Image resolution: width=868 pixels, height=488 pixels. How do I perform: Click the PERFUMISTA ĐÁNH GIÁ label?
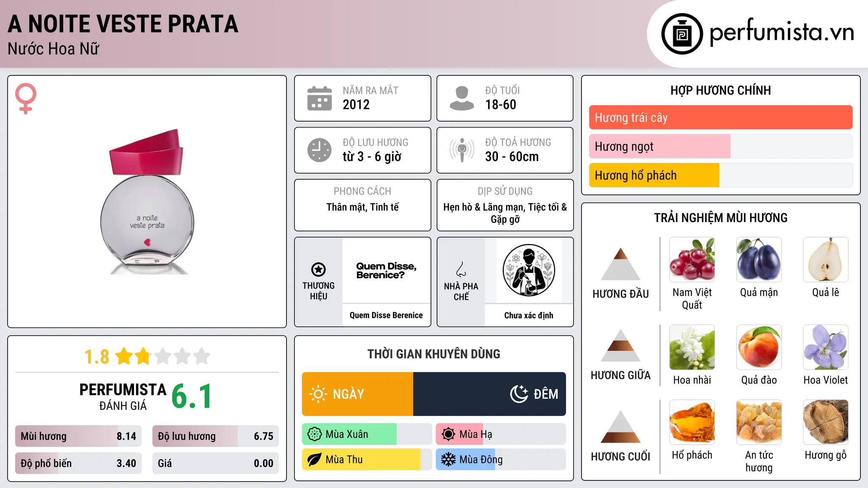123,396
